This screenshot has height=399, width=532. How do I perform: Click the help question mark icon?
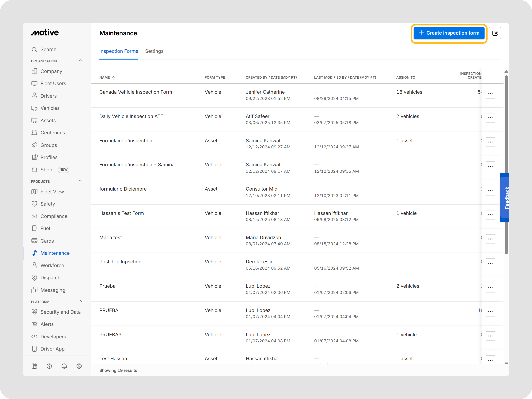pos(49,366)
